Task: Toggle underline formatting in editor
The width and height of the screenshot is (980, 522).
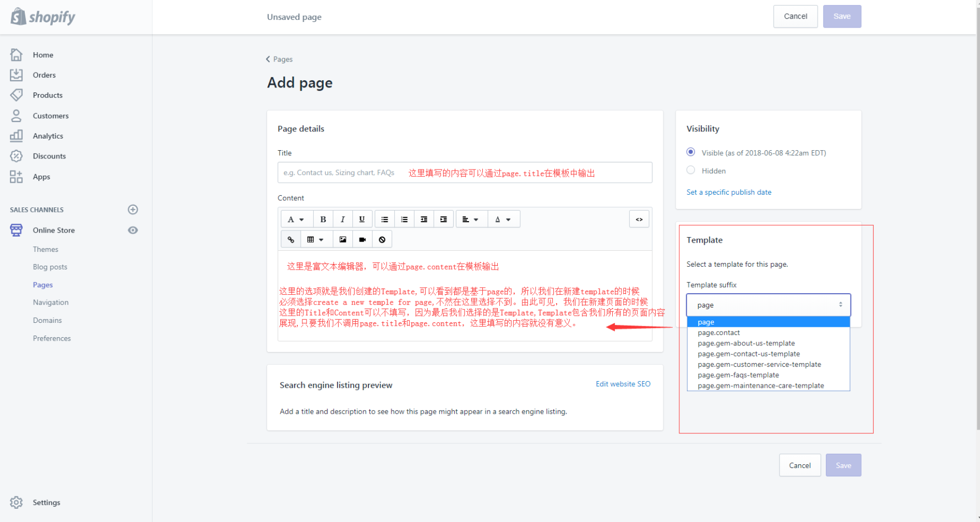Action: click(362, 219)
